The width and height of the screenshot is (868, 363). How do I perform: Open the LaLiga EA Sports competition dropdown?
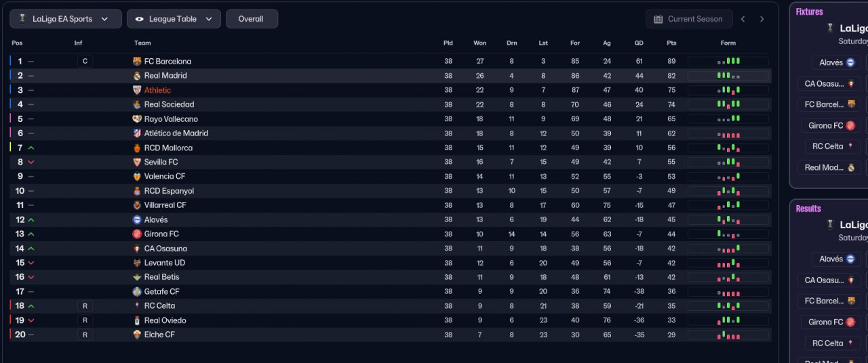(65, 19)
